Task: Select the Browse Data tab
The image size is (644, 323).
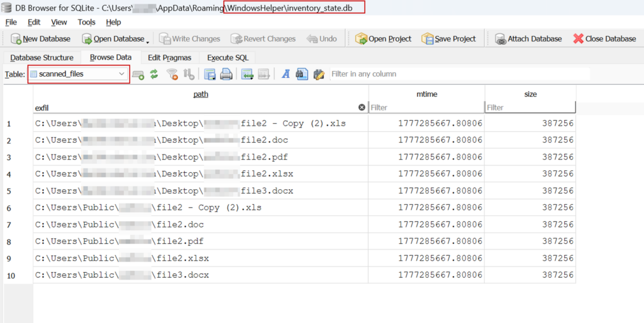Action: click(x=111, y=57)
